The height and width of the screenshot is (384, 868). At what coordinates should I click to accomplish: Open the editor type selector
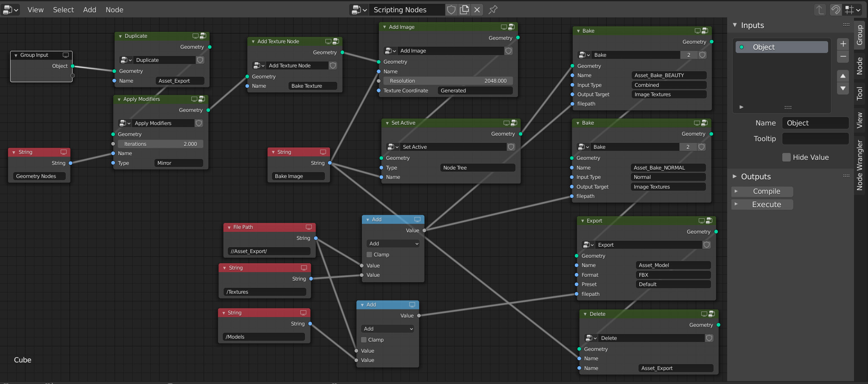11,10
